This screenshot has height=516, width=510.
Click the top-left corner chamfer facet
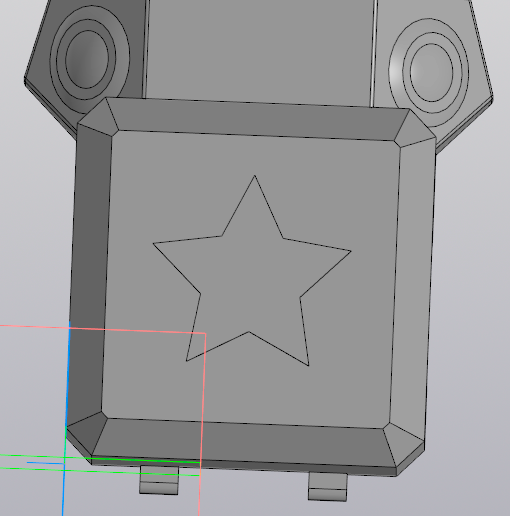(x=98, y=118)
